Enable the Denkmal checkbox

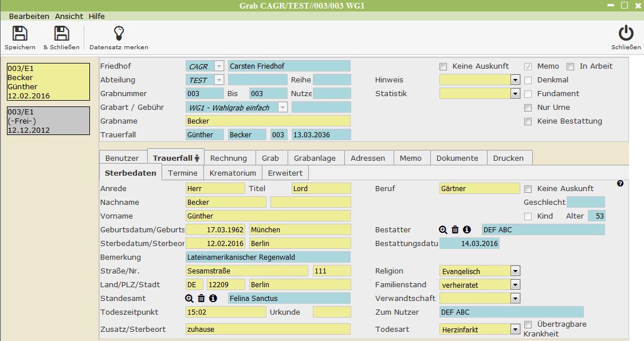(528, 80)
